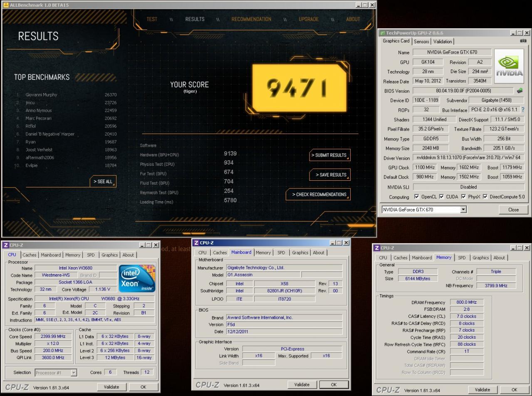Open the TEST tab in ALLBenchmark
Viewport: 532px width, 396px height.
pyautogui.click(x=152, y=19)
